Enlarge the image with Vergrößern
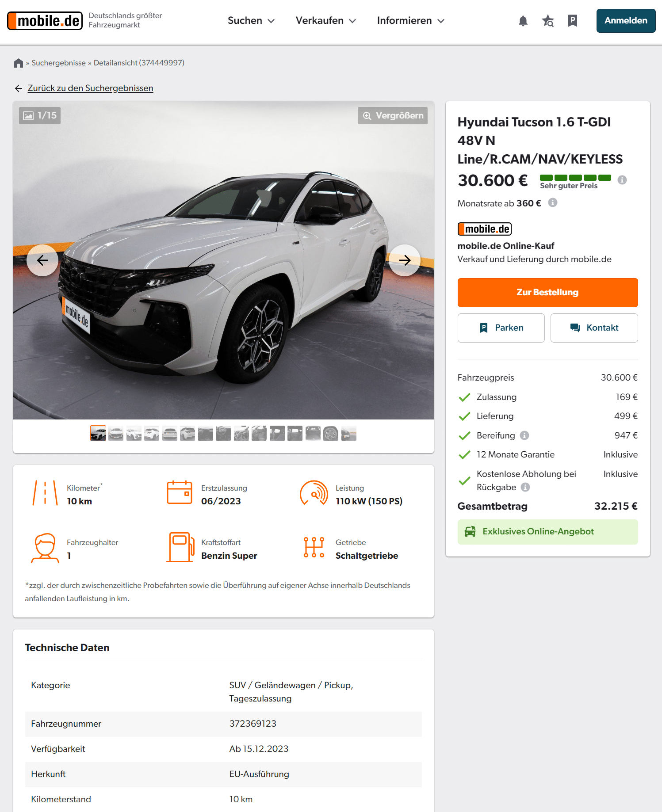Screen dimensions: 662x812 point(393,116)
